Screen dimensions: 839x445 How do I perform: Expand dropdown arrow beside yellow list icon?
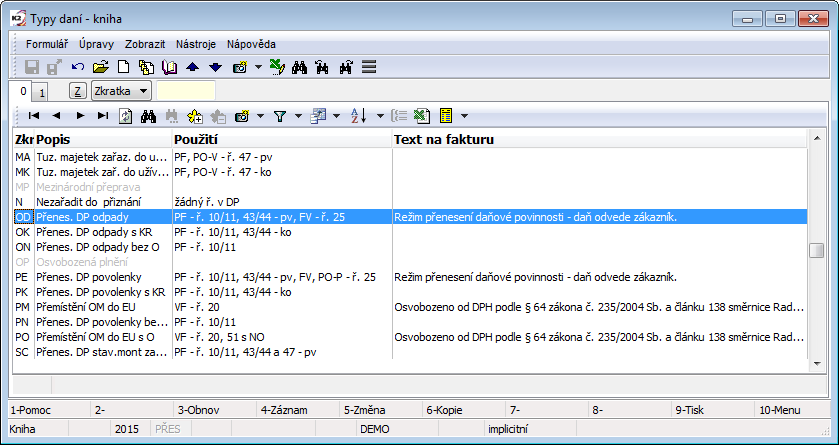[x=464, y=116]
